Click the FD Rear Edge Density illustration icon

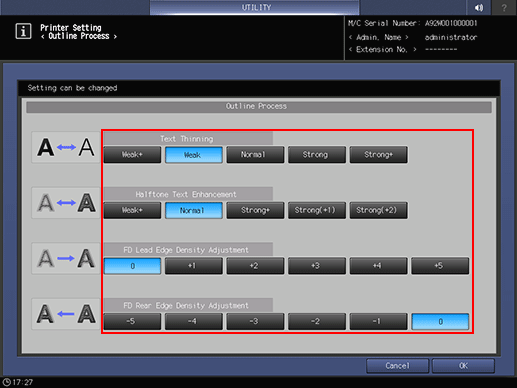(66, 314)
